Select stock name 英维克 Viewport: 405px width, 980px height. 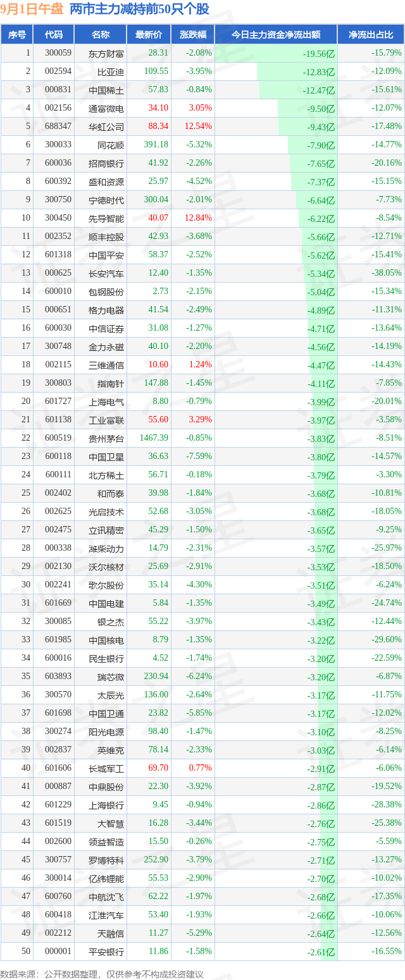[x=111, y=750]
